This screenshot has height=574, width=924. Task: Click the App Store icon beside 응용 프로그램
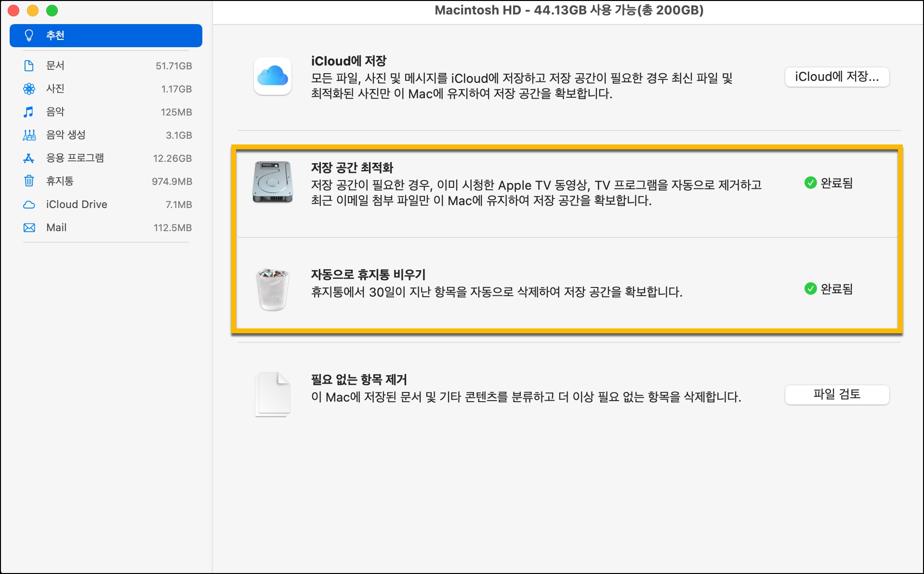tap(29, 158)
